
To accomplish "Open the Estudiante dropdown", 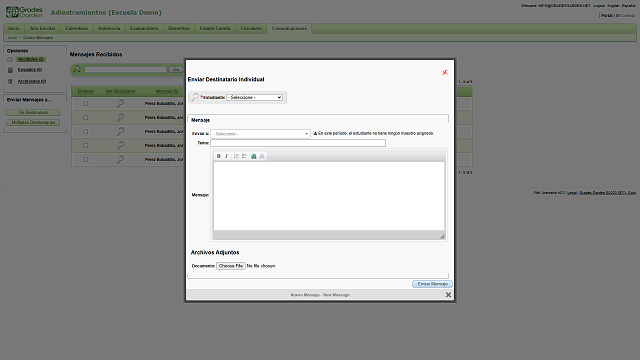I will tap(254, 98).
